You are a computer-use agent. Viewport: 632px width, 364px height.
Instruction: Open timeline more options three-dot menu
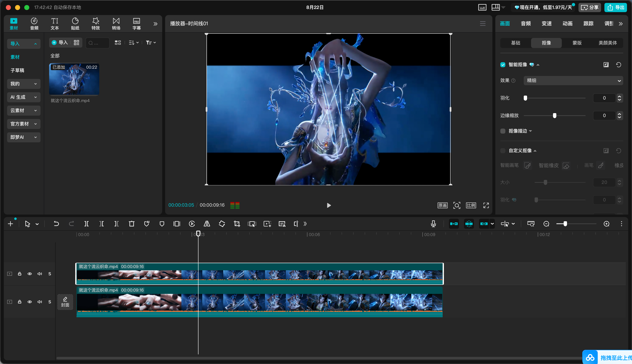pos(622,224)
